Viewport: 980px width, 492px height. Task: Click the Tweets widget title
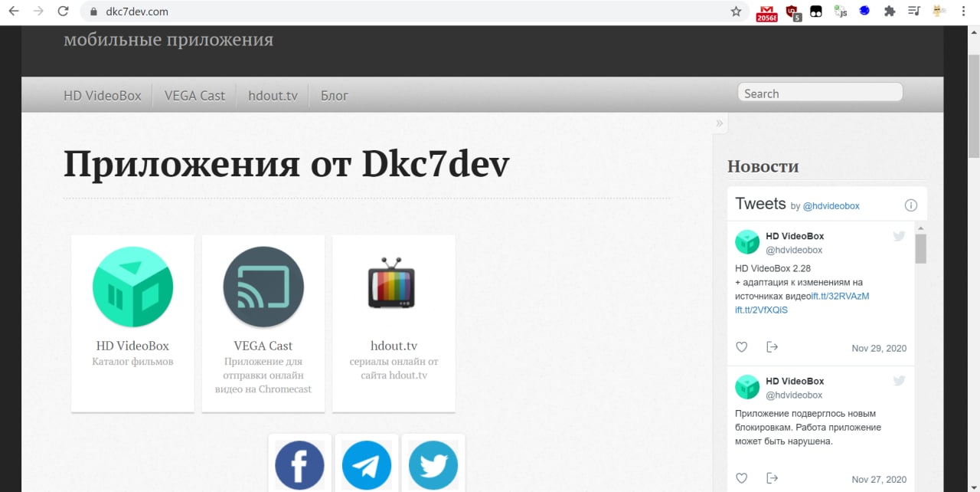[x=760, y=204]
